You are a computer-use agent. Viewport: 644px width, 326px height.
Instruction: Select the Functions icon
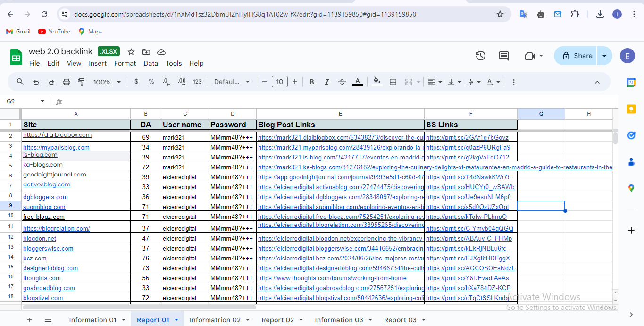(59, 101)
